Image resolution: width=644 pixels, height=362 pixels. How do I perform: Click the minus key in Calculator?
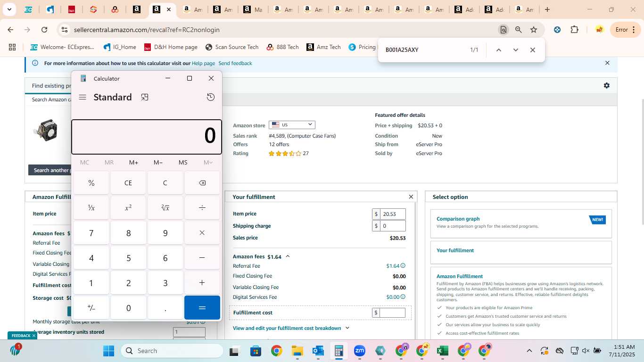point(202,258)
